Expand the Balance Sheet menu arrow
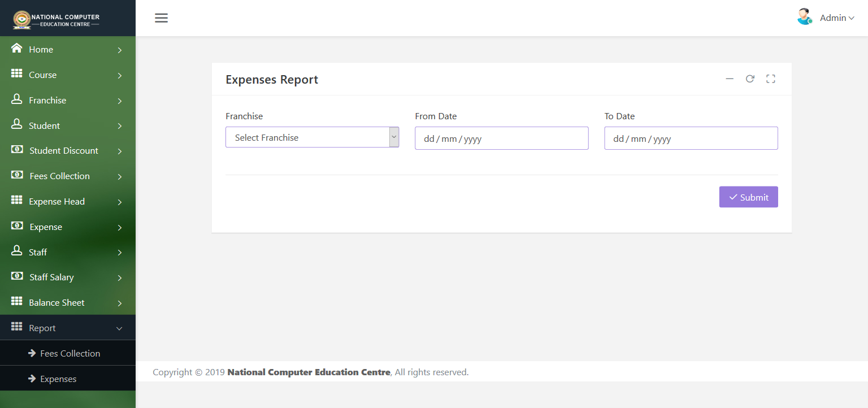Screen dimensions: 868x408 tap(120, 303)
